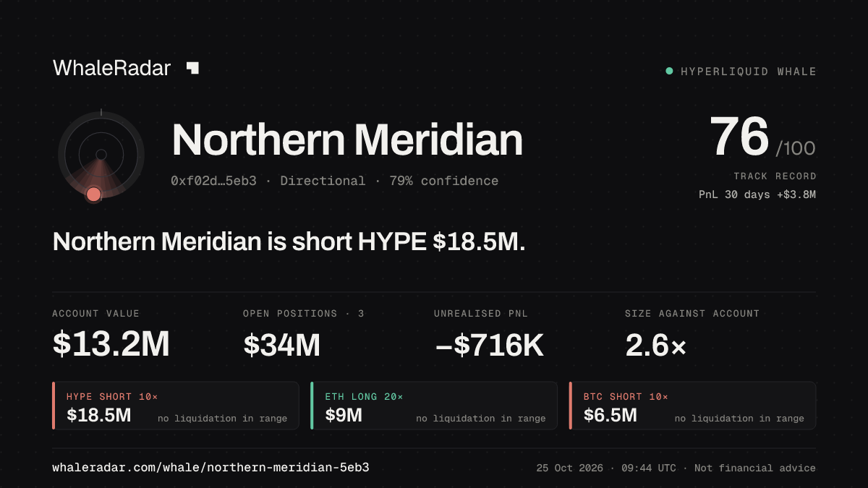868x488 pixels.
Task: Click no liquidation note in HYPE card
Action: point(223,419)
